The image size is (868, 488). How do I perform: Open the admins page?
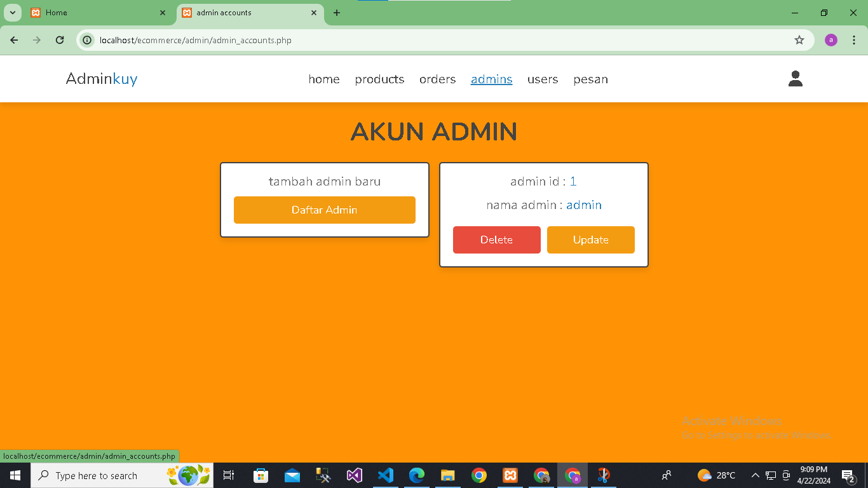click(492, 79)
